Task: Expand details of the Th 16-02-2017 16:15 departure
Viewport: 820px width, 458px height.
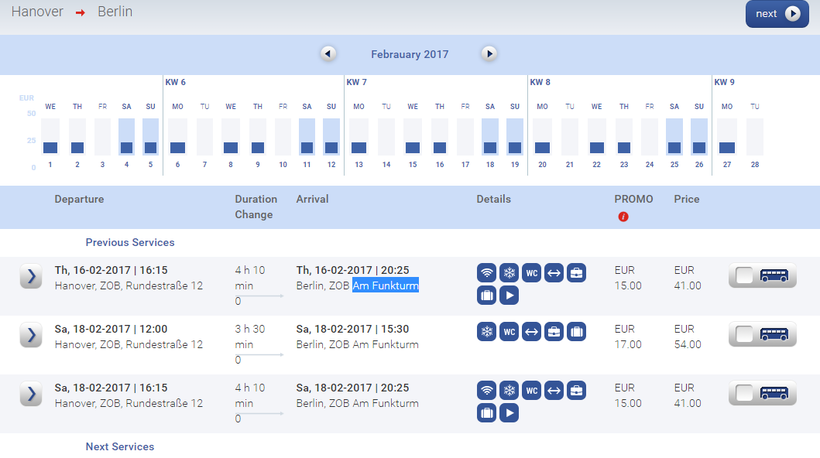Action: [31, 277]
